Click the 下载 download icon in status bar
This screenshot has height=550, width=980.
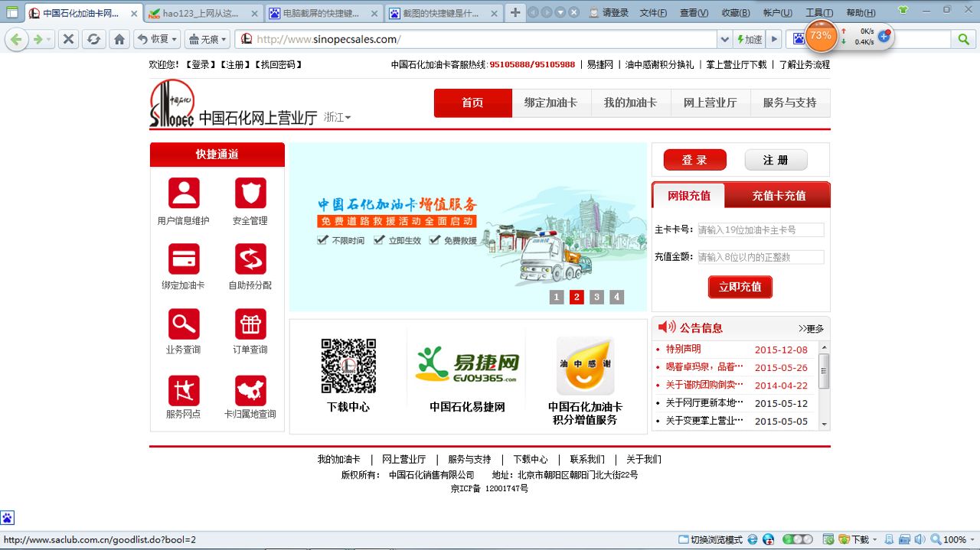844,539
